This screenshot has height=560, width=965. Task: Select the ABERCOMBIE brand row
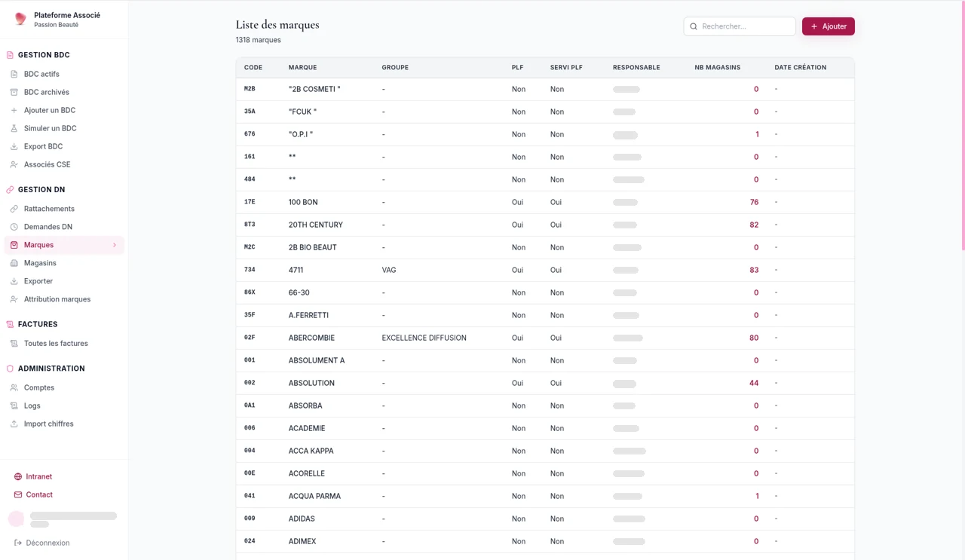[545, 338]
